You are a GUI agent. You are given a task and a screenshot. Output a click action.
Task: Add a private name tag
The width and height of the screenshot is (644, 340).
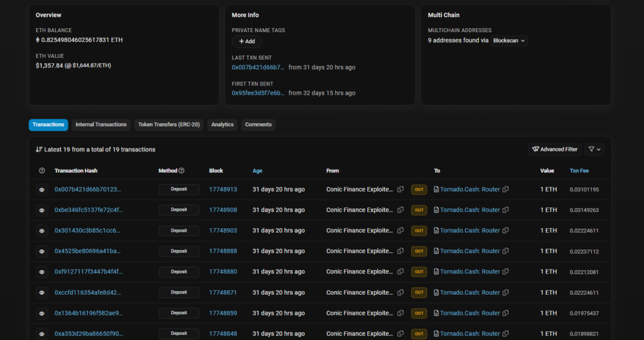[247, 41]
